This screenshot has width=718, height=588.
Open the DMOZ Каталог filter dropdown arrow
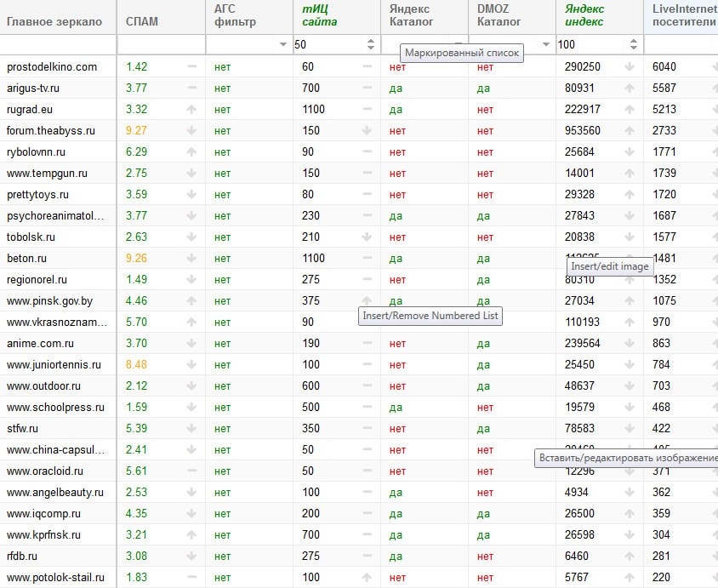click(546, 44)
